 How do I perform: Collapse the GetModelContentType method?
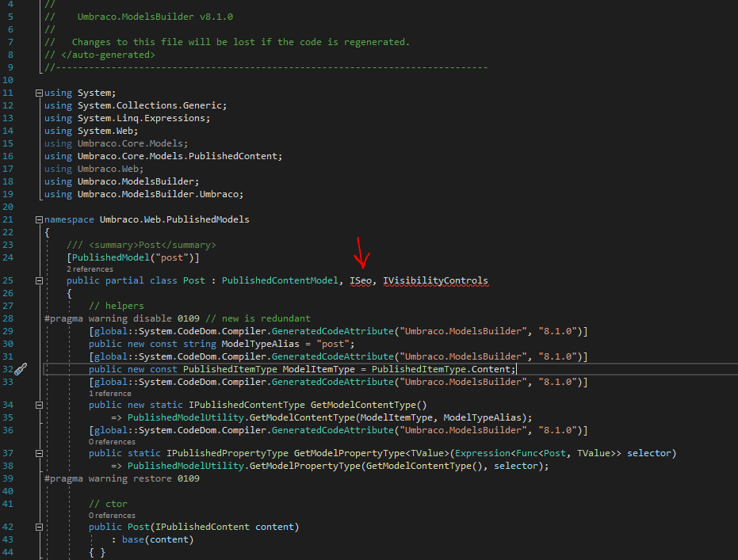(39, 405)
